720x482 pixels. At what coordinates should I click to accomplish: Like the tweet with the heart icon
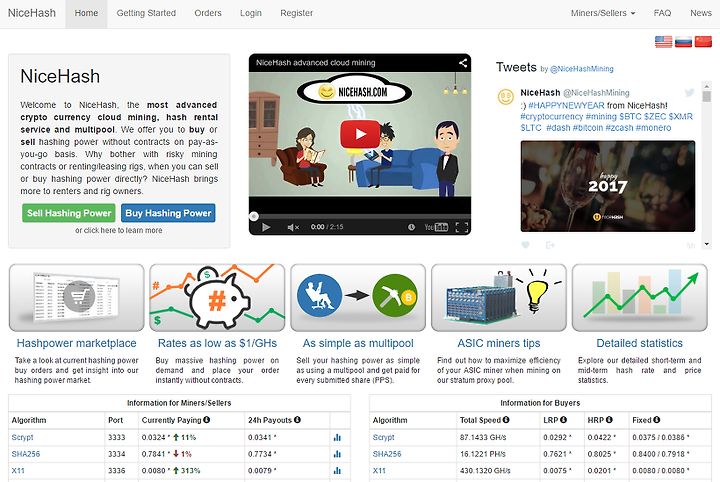[x=525, y=245]
